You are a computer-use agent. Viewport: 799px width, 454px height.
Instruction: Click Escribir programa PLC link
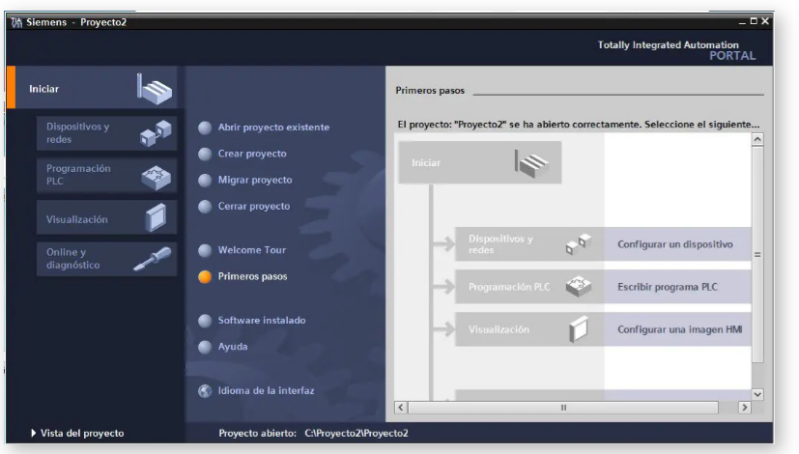pyautogui.click(x=668, y=287)
